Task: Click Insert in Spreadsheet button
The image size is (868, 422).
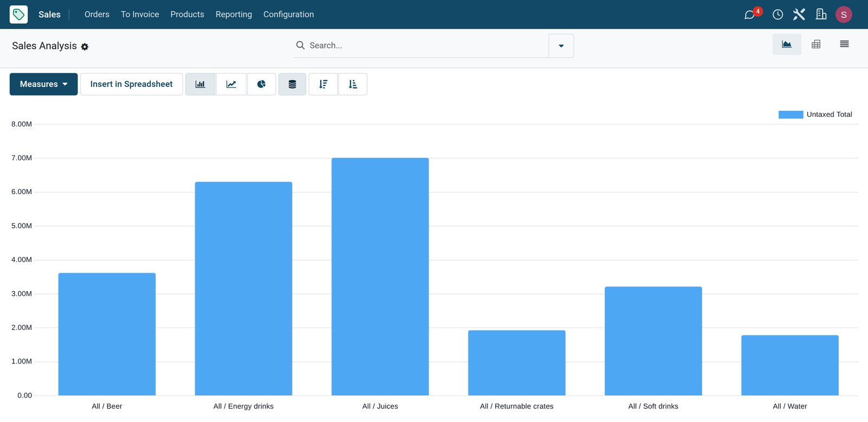Action: (131, 84)
